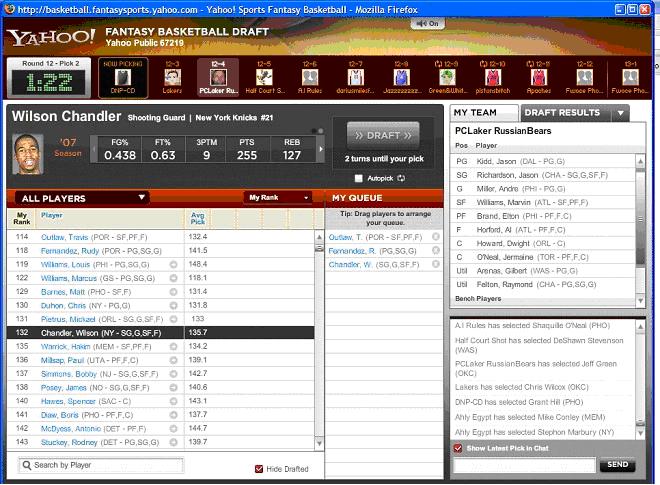The width and height of the screenshot is (660, 485).
Task: Show more stats with the right arrow
Action: [x=321, y=149]
